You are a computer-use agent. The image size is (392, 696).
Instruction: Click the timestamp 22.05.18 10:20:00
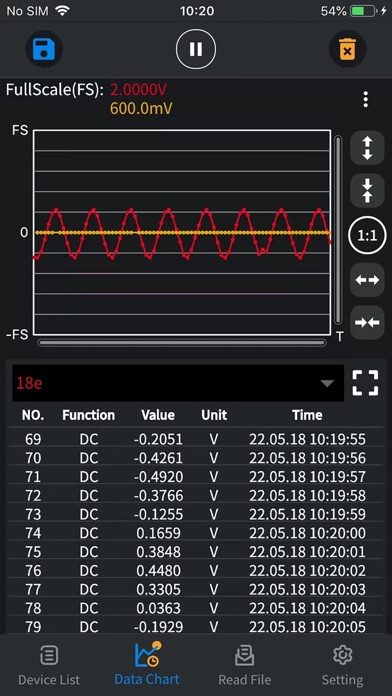point(307,533)
